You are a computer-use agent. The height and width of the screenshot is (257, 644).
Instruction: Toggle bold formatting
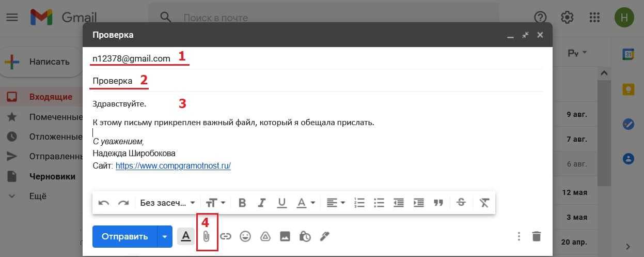pyautogui.click(x=242, y=203)
